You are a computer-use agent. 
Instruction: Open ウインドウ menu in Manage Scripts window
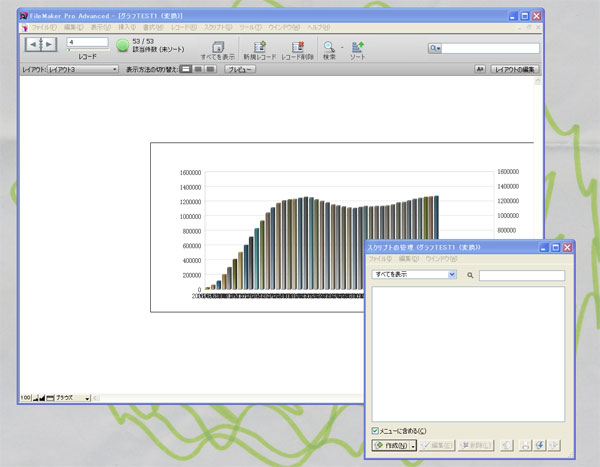click(x=441, y=259)
